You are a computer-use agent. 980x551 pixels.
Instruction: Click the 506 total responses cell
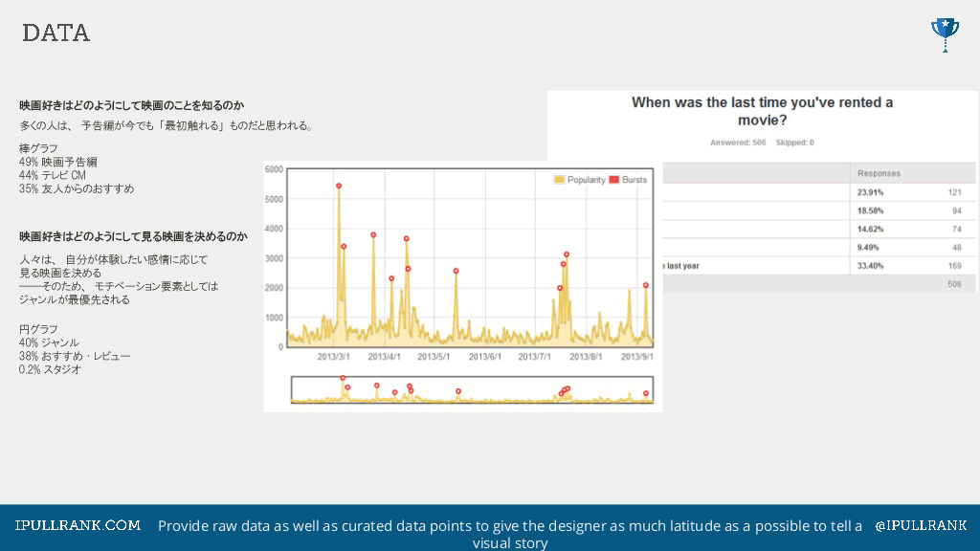coord(953,285)
